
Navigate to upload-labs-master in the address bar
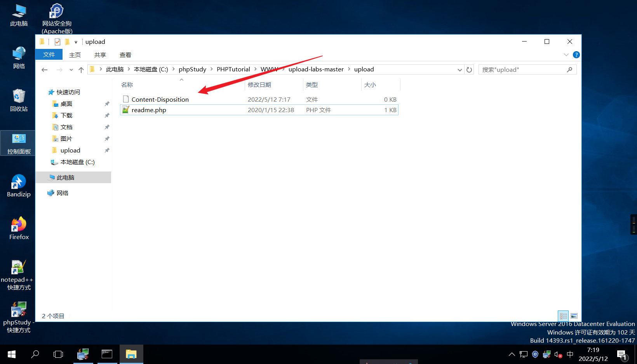click(x=316, y=69)
